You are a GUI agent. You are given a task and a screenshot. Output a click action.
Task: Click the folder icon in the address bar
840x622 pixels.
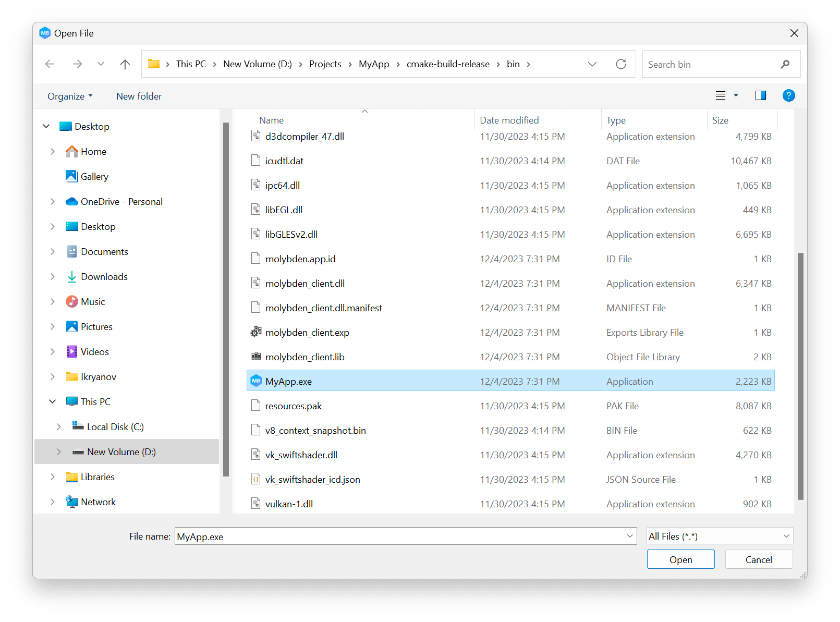(153, 63)
